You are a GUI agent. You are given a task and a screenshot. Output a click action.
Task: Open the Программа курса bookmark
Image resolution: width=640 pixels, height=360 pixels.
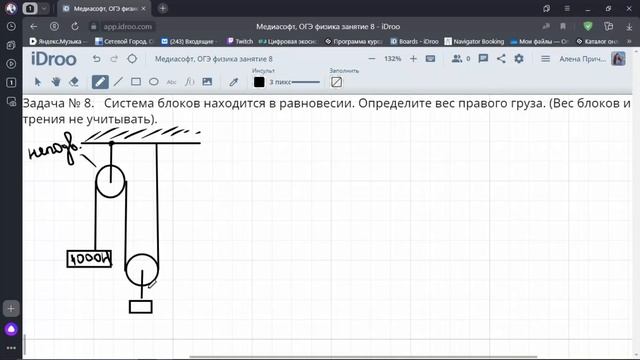[353, 41]
